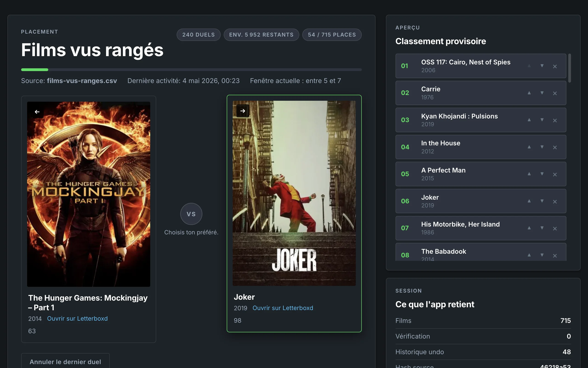Click the ranking list scrollbar

pos(569,68)
